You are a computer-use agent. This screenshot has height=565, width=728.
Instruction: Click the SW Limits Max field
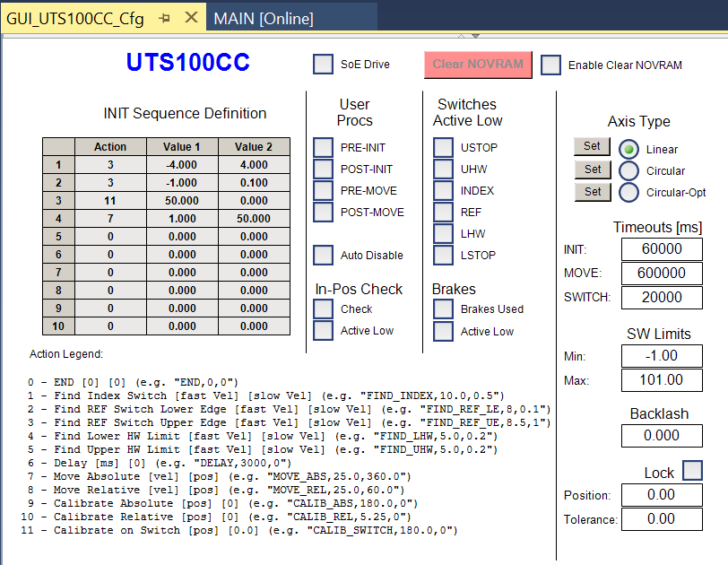pyautogui.click(x=662, y=379)
